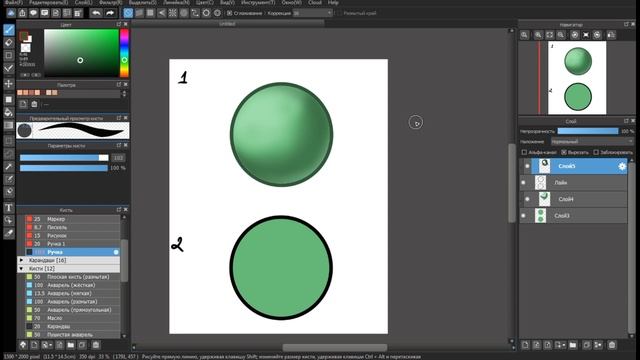The height and width of the screenshot is (360, 640).
Task: Toggle the Альфа-канал checkbox
Action: [x=524, y=152]
